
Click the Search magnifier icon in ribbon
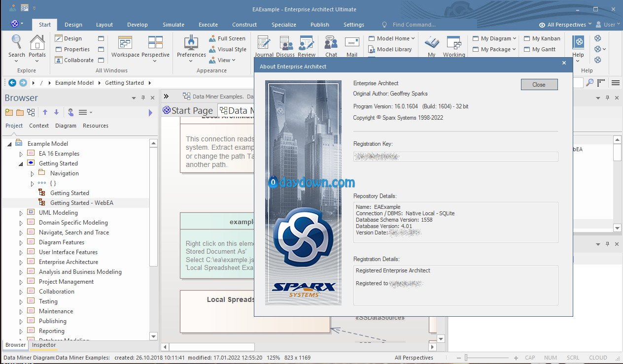(16, 43)
